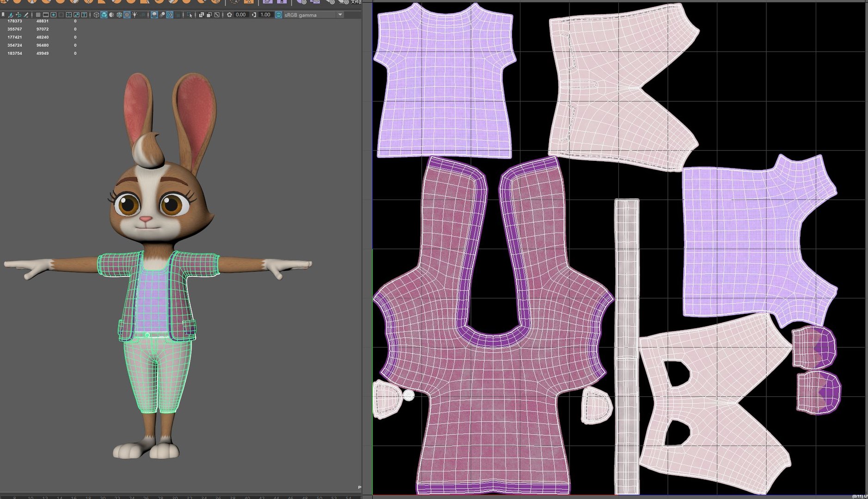
Task: Click the marquee selection cursor icon
Action: point(189,15)
